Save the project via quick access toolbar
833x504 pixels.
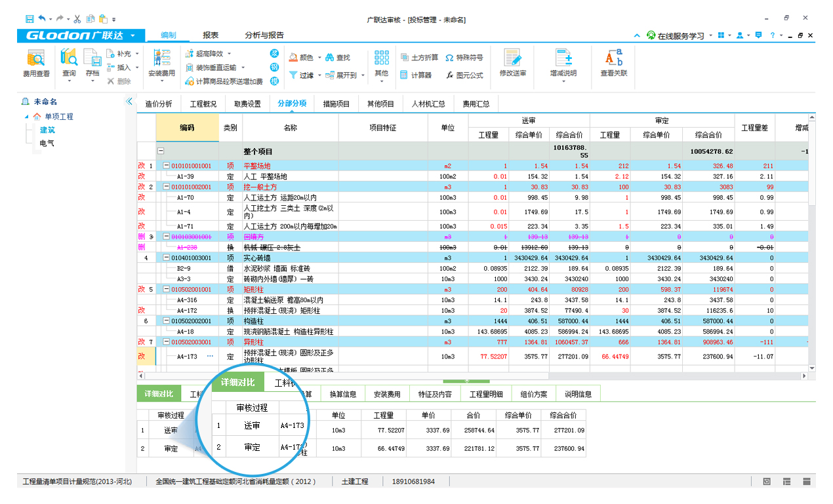point(29,19)
